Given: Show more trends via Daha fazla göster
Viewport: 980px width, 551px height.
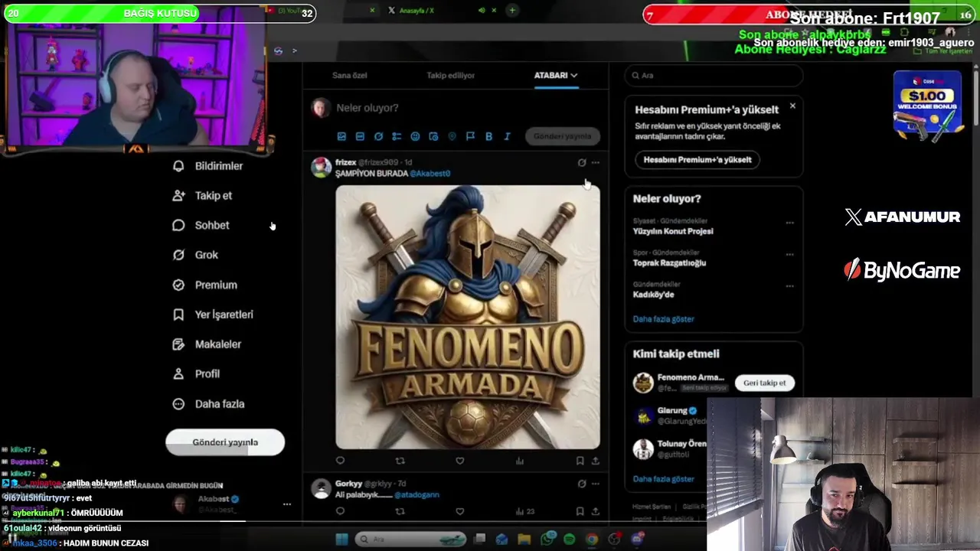Looking at the screenshot, I should coord(663,319).
